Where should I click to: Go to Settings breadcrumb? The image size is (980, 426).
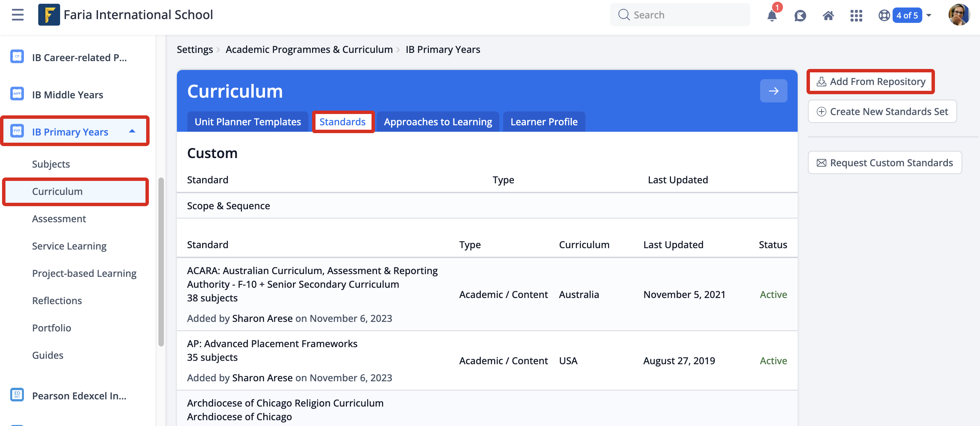[x=195, y=49]
